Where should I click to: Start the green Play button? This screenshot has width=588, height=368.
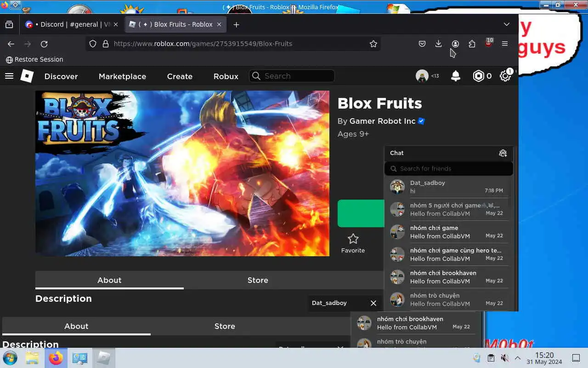pos(361,213)
